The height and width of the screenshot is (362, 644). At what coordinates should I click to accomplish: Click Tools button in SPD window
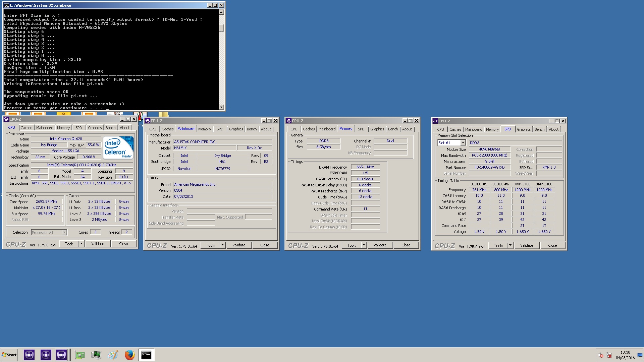498,245
